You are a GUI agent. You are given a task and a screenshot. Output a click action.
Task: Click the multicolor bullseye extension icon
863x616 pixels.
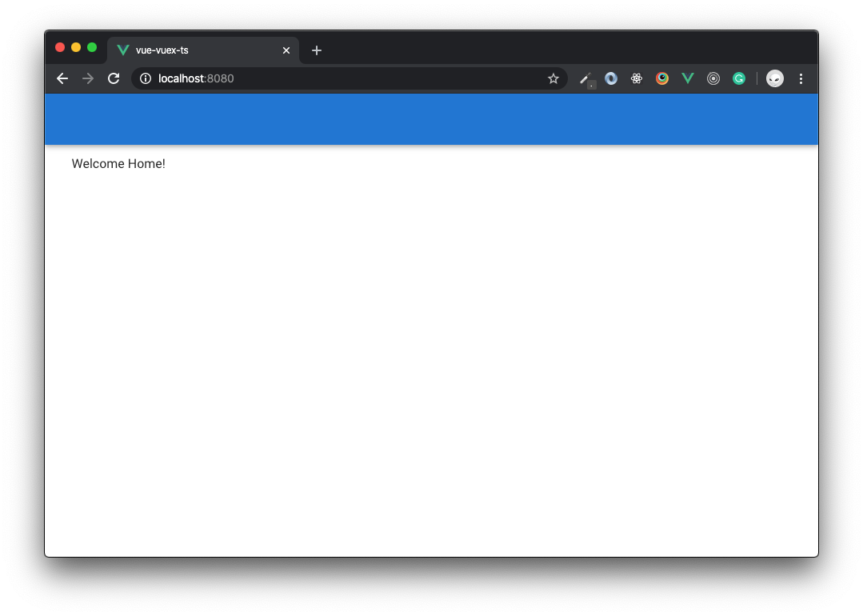pos(661,78)
